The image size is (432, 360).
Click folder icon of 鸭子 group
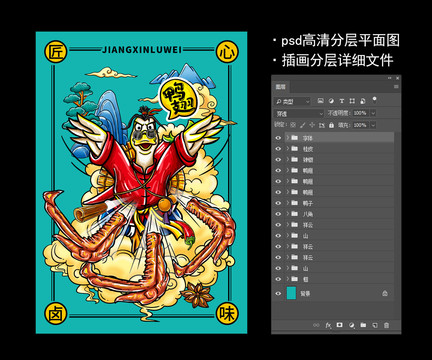pyautogui.click(x=294, y=203)
